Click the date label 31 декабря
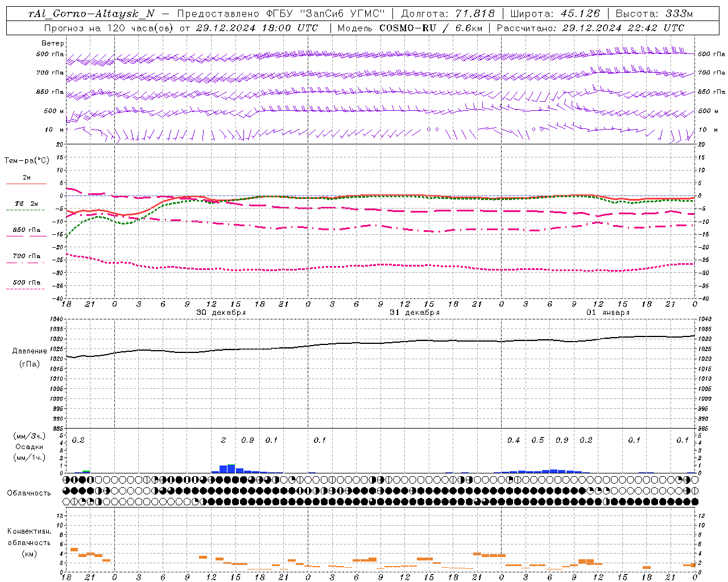 [x=415, y=313]
